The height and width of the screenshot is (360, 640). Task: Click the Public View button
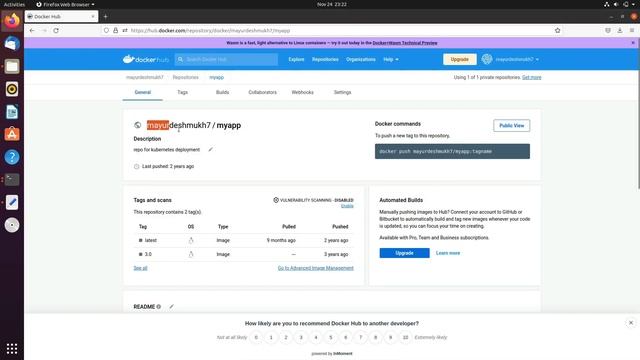pos(511,126)
